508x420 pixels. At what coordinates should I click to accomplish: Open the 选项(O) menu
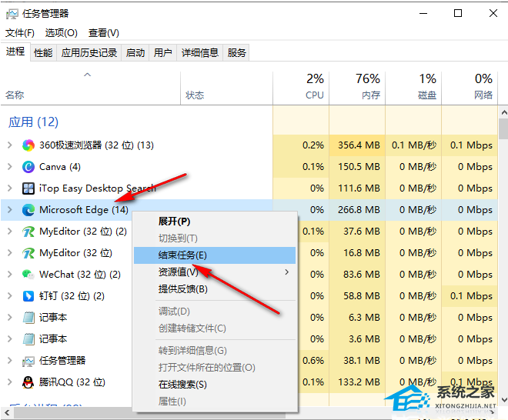point(61,33)
